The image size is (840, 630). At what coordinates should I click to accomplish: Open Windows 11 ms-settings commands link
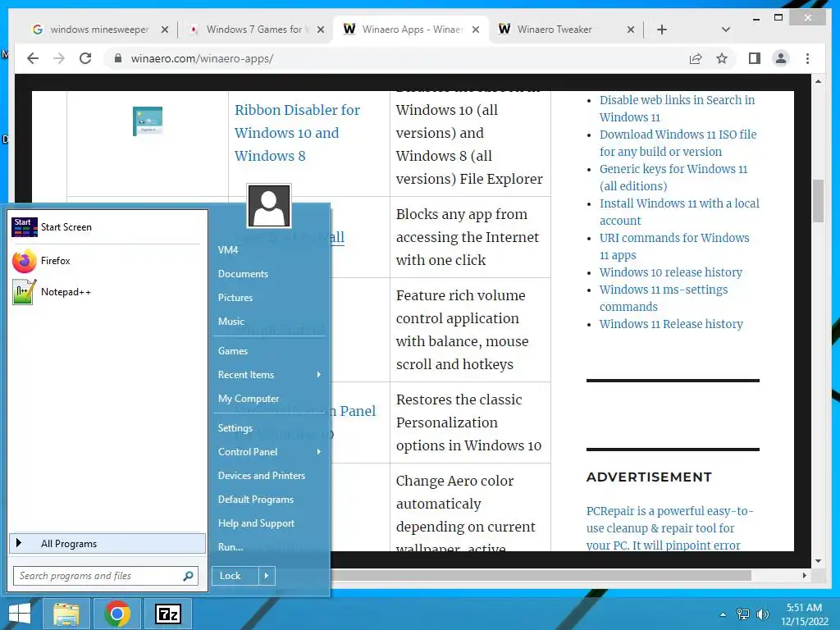663,298
